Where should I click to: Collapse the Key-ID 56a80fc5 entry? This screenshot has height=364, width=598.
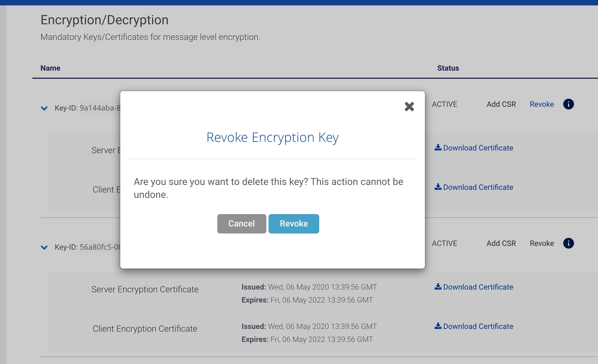tap(44, 248)
